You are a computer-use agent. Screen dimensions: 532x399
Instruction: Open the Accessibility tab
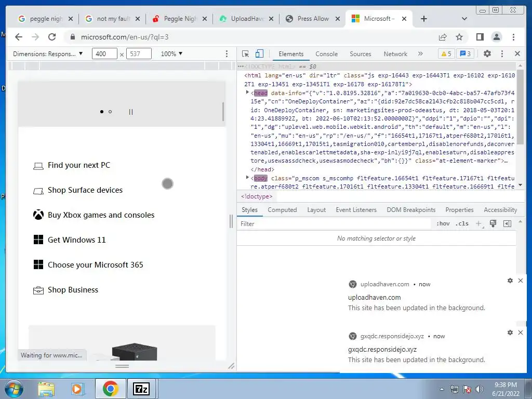click(x=500, y=210)
